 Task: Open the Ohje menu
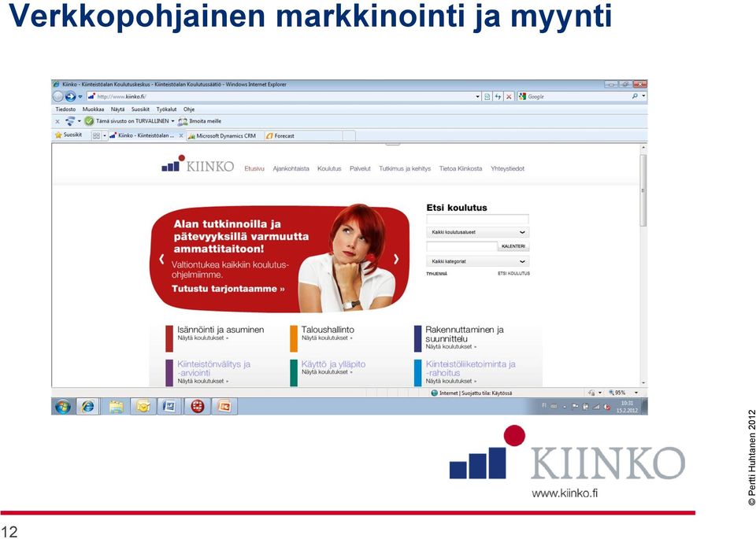pyautogui.click(x=189, y=109)
